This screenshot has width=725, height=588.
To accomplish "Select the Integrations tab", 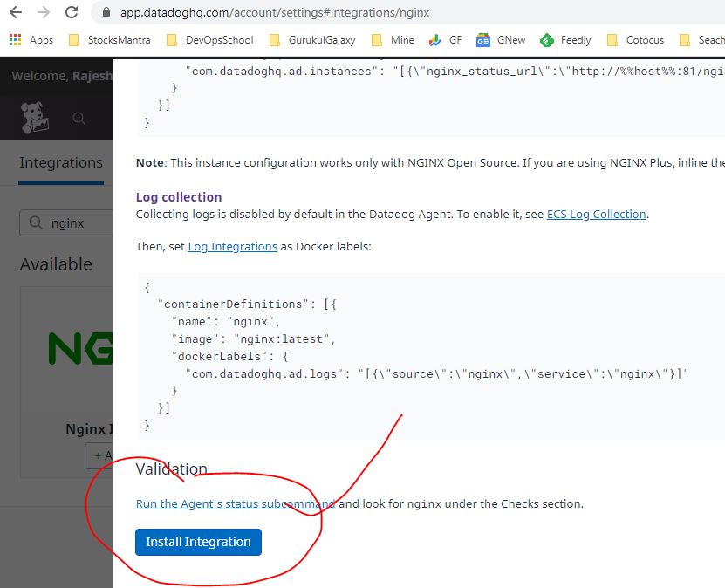I will coord(61,163).
